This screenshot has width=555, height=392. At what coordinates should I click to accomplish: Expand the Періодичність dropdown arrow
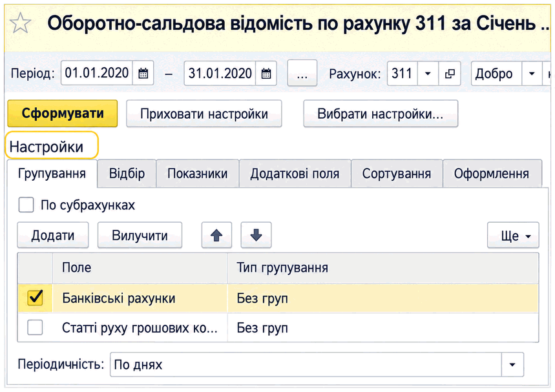pyautogui.click(x=512, y=364)
